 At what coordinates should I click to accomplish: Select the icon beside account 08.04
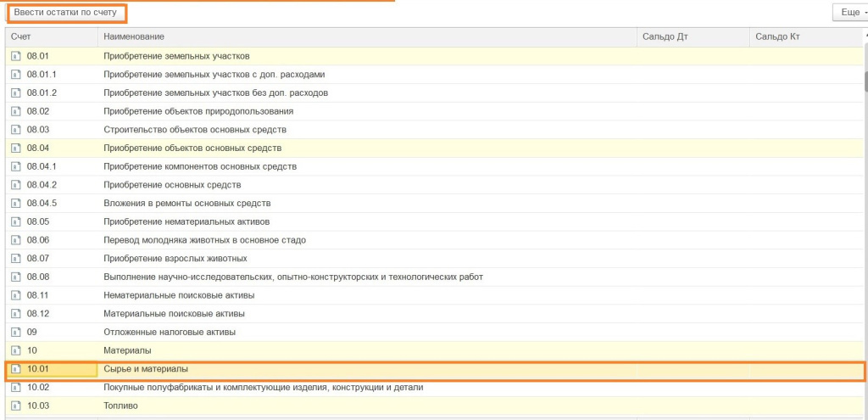tap(15, 148)
